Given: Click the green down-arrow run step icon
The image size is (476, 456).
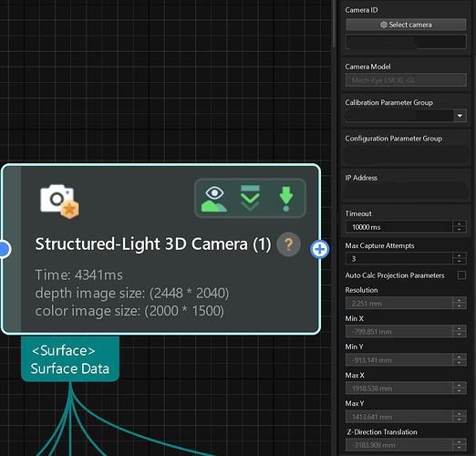Looking at the screenshot, I should [x=285, y=199].
